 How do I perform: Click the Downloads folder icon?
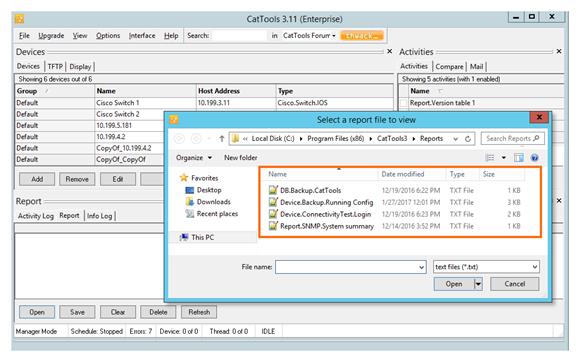point(190,202)
